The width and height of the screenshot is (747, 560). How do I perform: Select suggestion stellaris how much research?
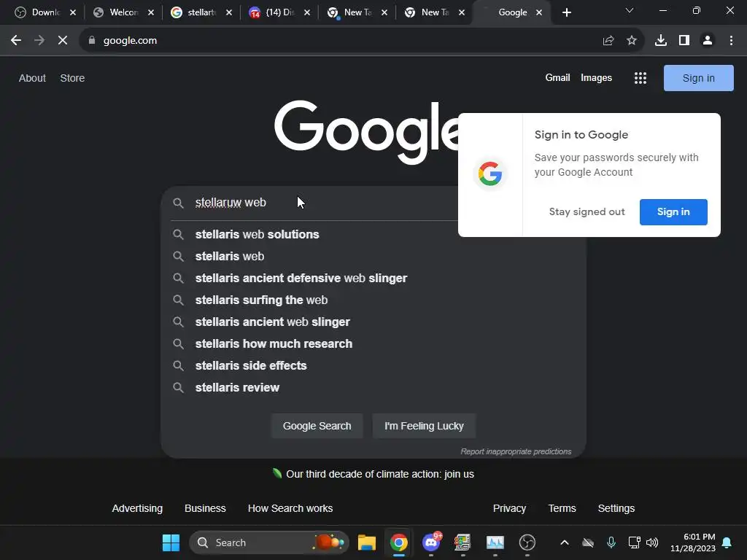tap(373, 344)
